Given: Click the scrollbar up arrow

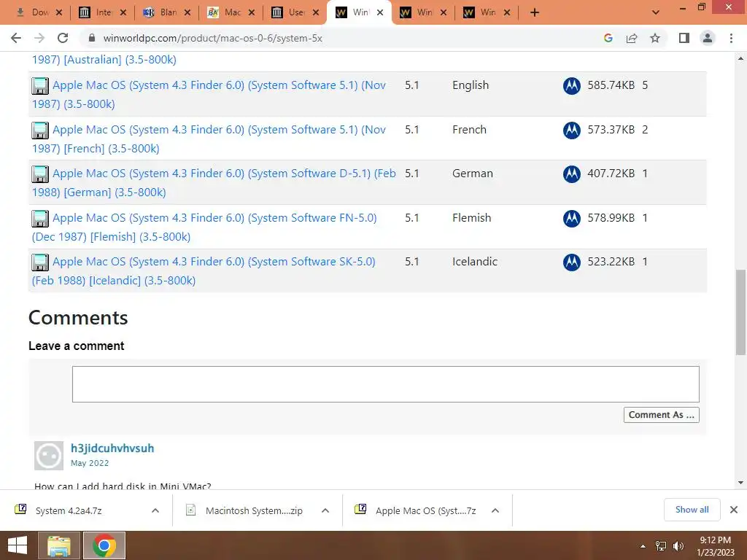Looking at the screenshot, I should [x=741, y=58].
